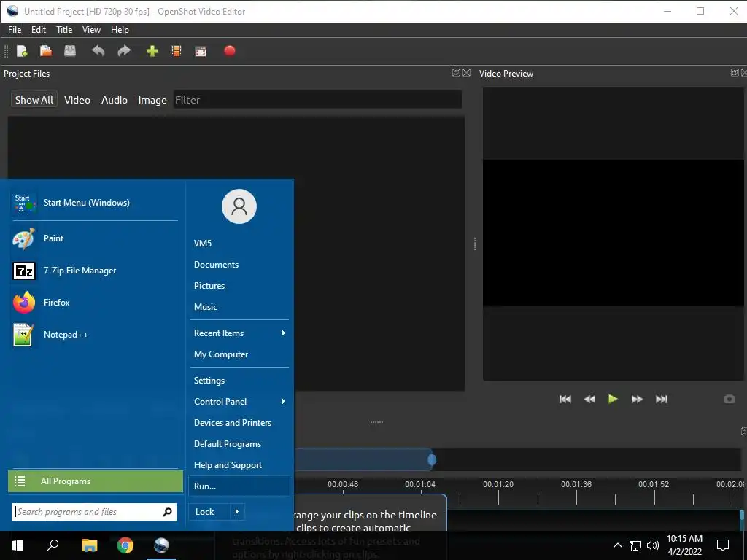747x560 pixels.
Task: Open the Edit menu
Action: [39, 29]
